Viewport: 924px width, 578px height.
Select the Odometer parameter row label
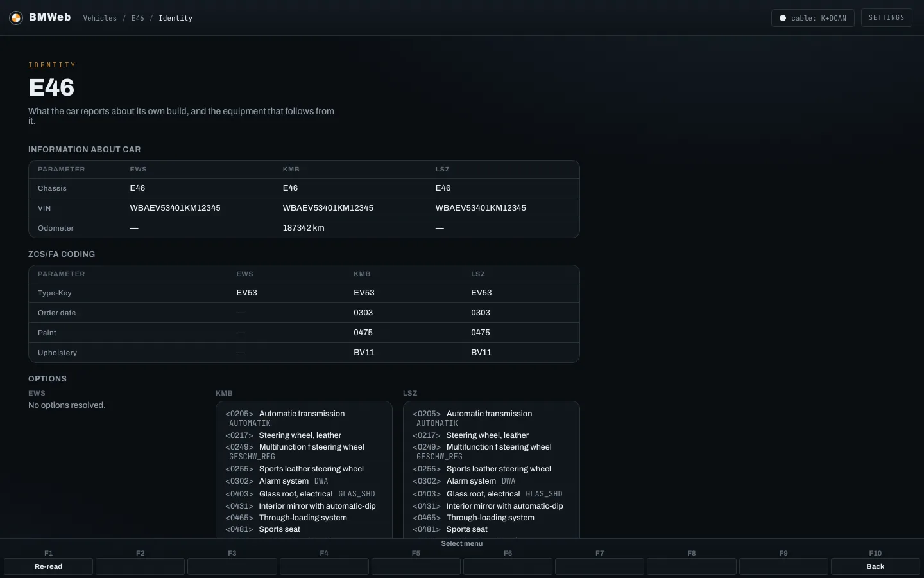(56, 228)
